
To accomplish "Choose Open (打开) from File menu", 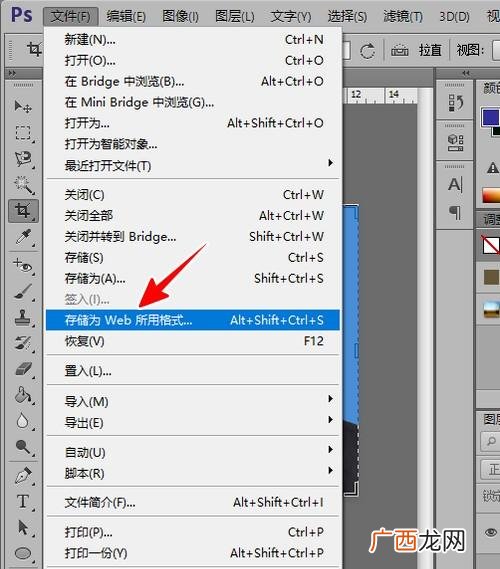I will [x=193, y=61].
